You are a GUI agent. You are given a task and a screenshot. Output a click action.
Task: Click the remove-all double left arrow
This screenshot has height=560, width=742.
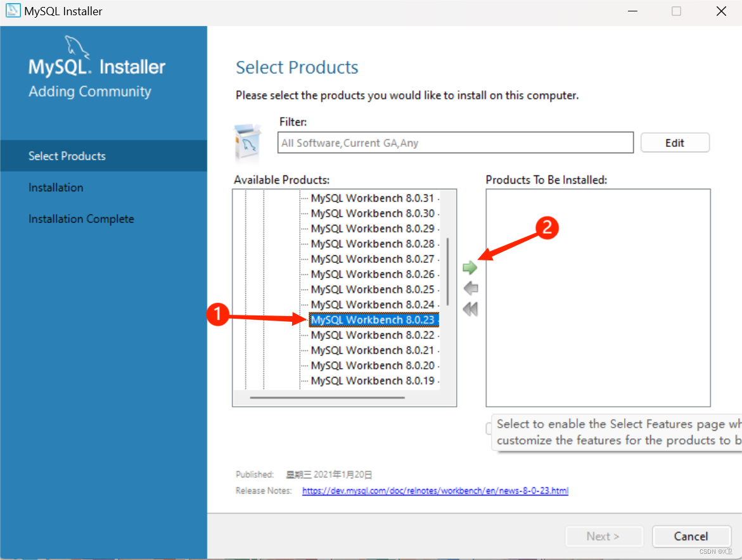pyautogui.click(x=470, y=309)
